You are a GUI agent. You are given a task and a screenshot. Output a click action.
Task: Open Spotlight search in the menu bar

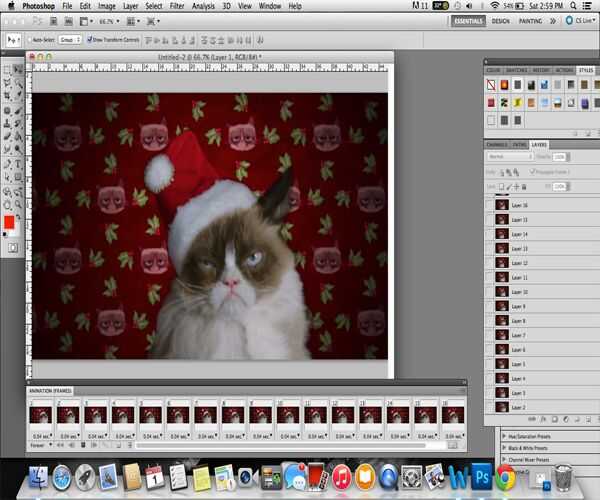[x=573, y=6]
